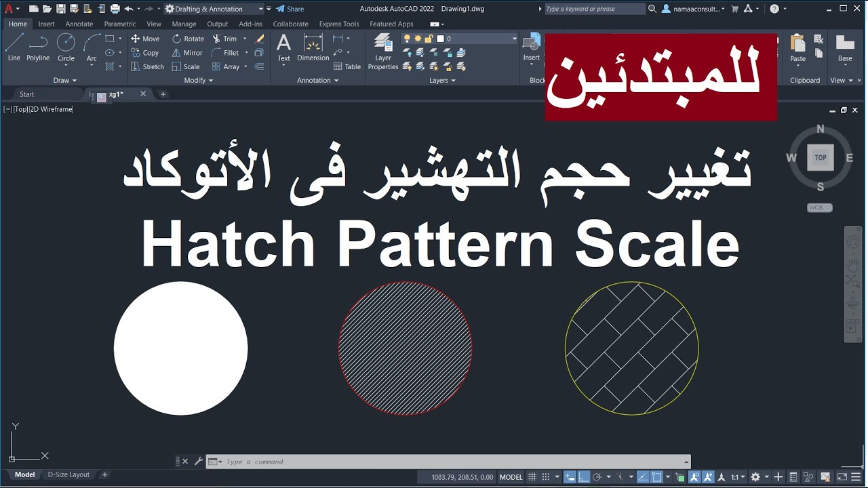Click layer 0 color swatch
Image resolution: width=868 pixels, height=488 pixels.
coord(440,39)
